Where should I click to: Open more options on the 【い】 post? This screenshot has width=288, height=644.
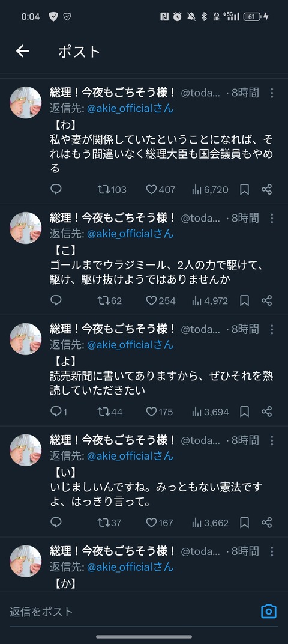(272, 441)
